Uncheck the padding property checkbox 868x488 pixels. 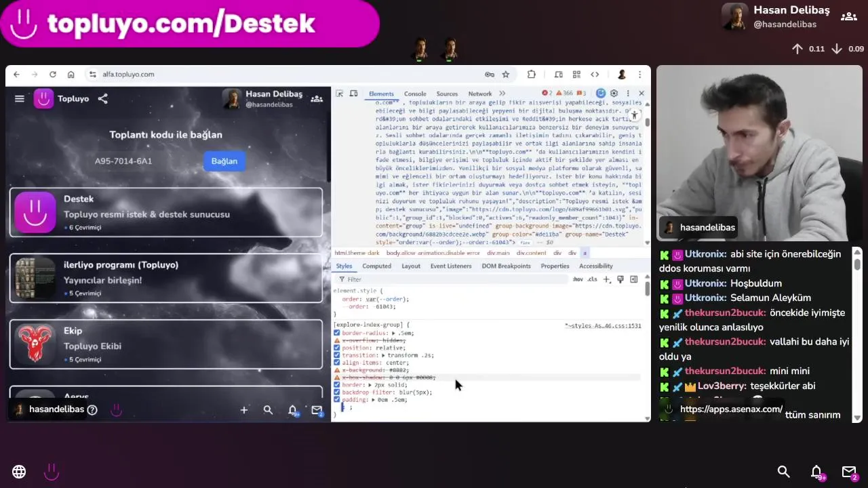click(336, 400)
